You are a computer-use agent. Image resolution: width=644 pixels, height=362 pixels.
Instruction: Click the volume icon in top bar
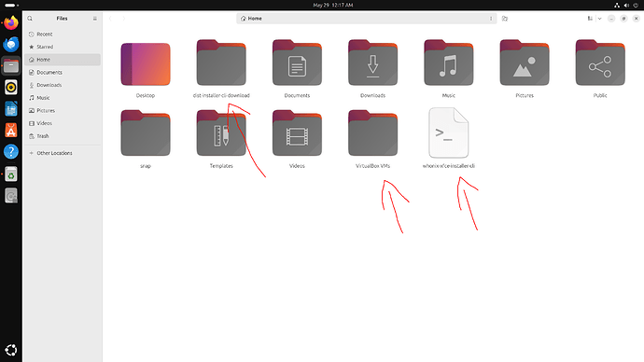pos(626,5)
